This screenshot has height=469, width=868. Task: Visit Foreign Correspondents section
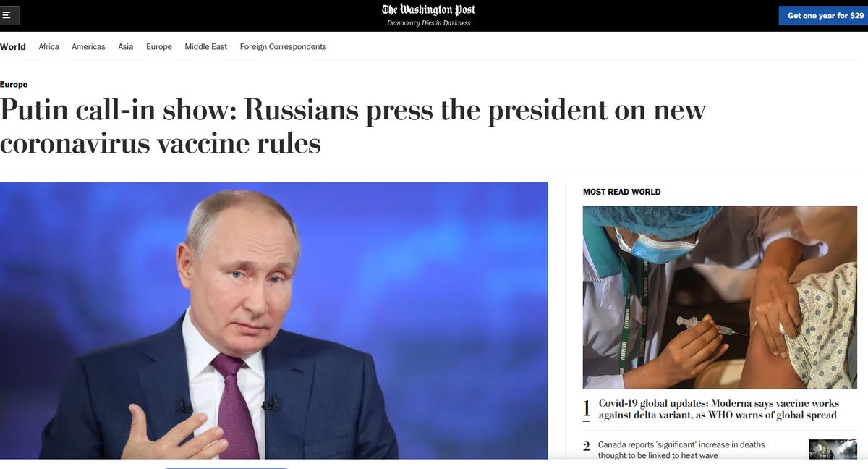point(283,47)
